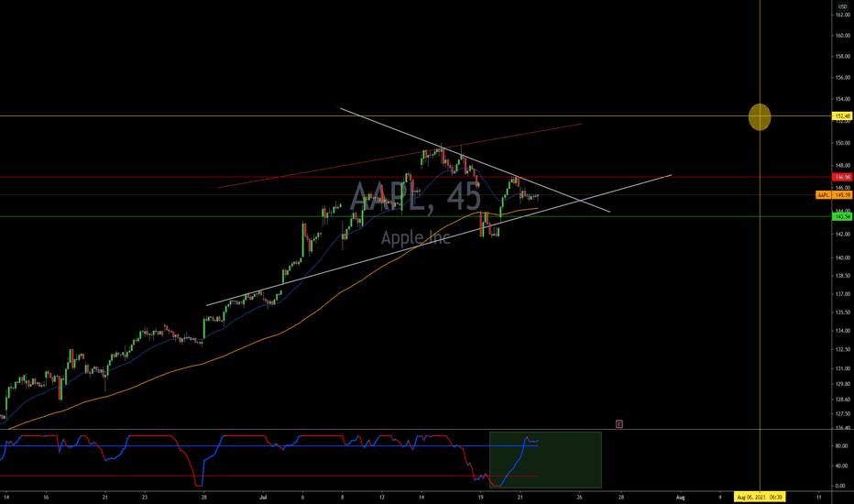Click the 6 date label on time axis

302,497
